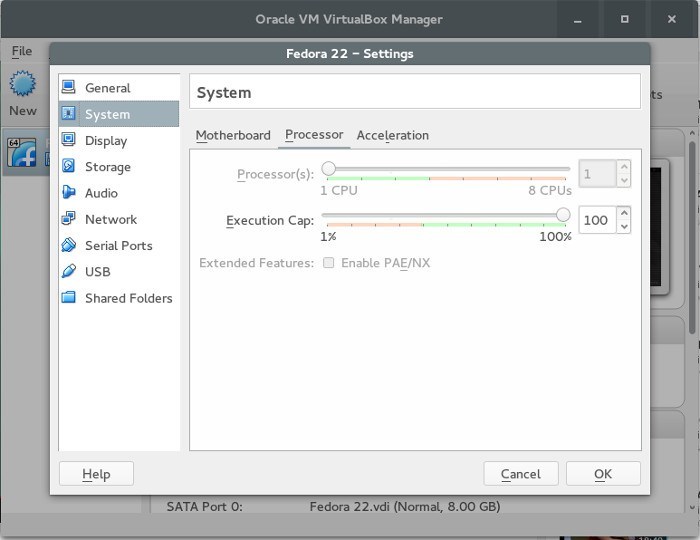
Task: Click the '1 CPU' slider minimum label
Action: tap(339, 191)
